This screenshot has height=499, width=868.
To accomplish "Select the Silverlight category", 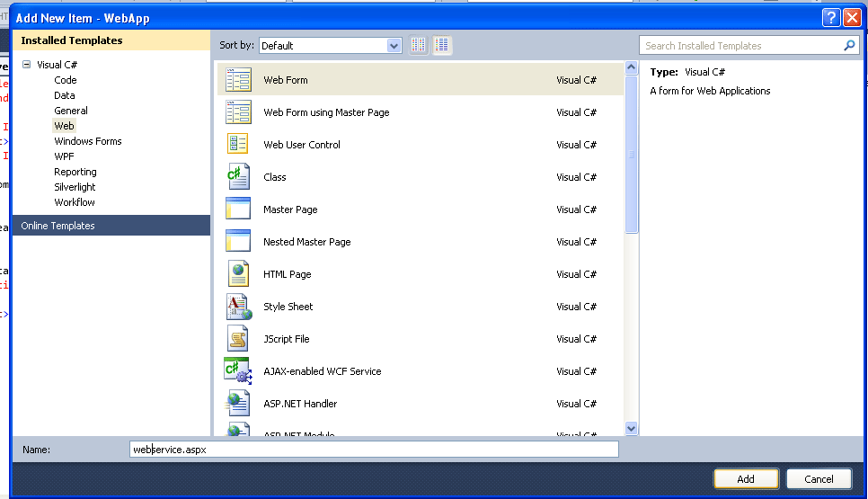I will (x=75, y=187).
